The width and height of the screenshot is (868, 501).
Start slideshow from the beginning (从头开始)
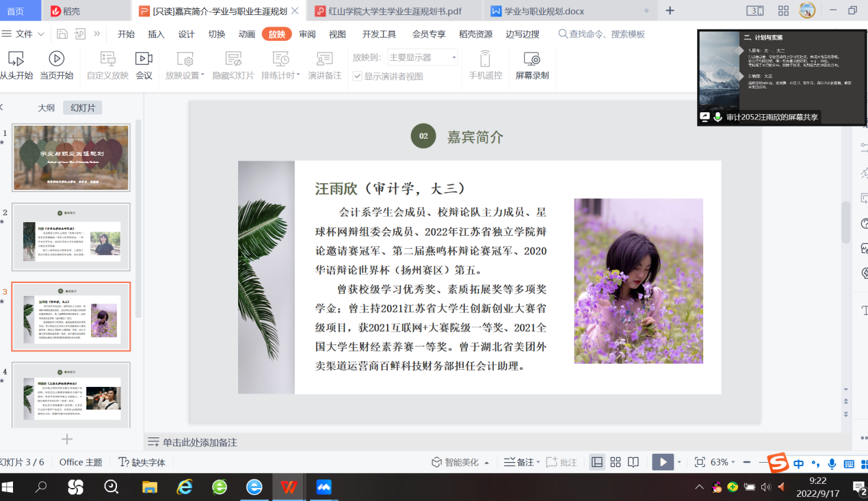coord(15,65)
